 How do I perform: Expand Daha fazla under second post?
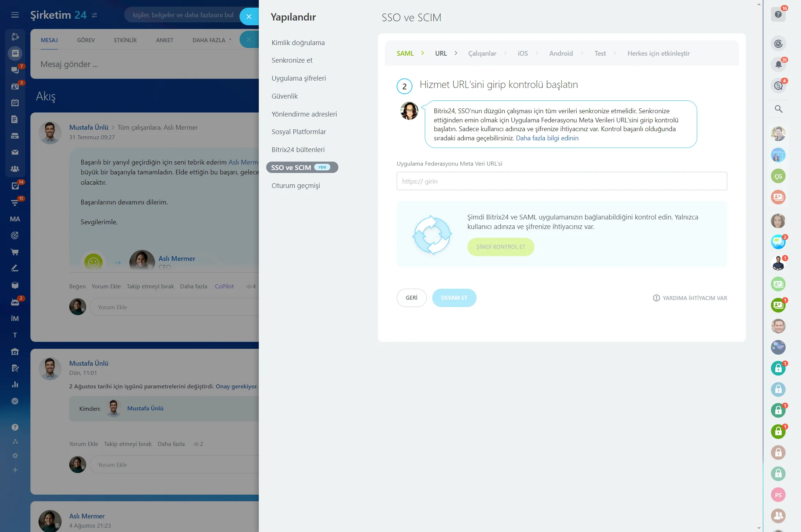tap(171, 444)
